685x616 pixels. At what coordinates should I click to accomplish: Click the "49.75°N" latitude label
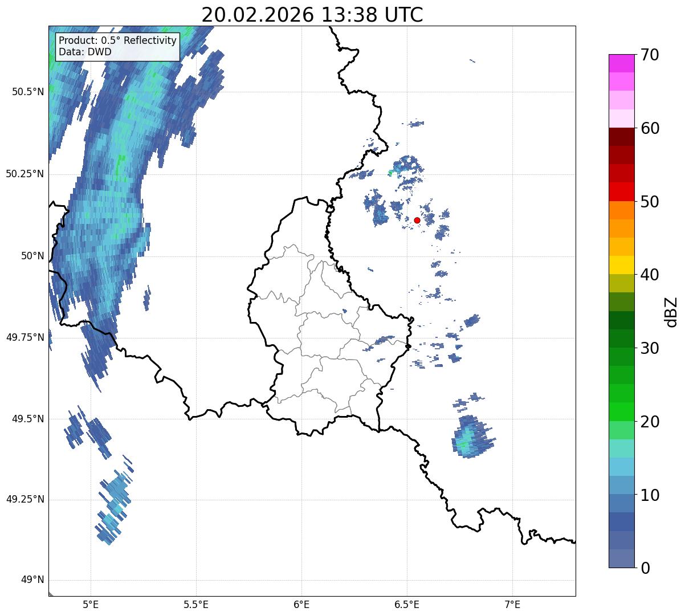[25, 337]
